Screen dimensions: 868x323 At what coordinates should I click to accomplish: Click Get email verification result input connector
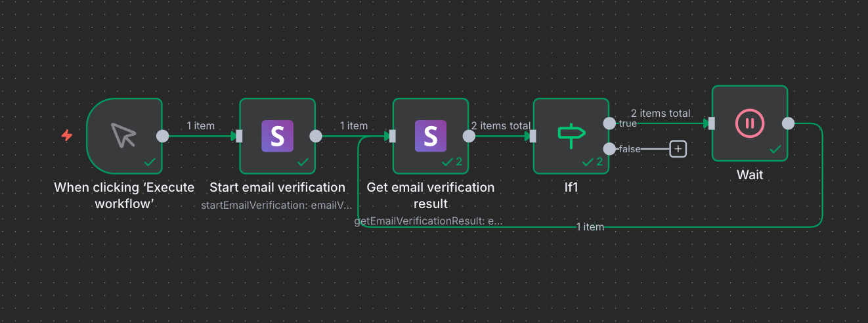[x=393, y=136]
